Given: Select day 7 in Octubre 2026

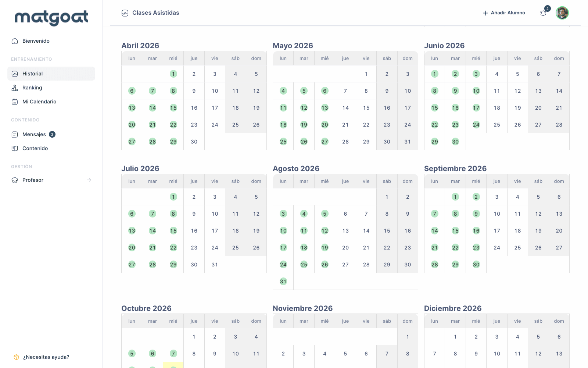Looking at the screenshot, I should click(x=173, y=354).
